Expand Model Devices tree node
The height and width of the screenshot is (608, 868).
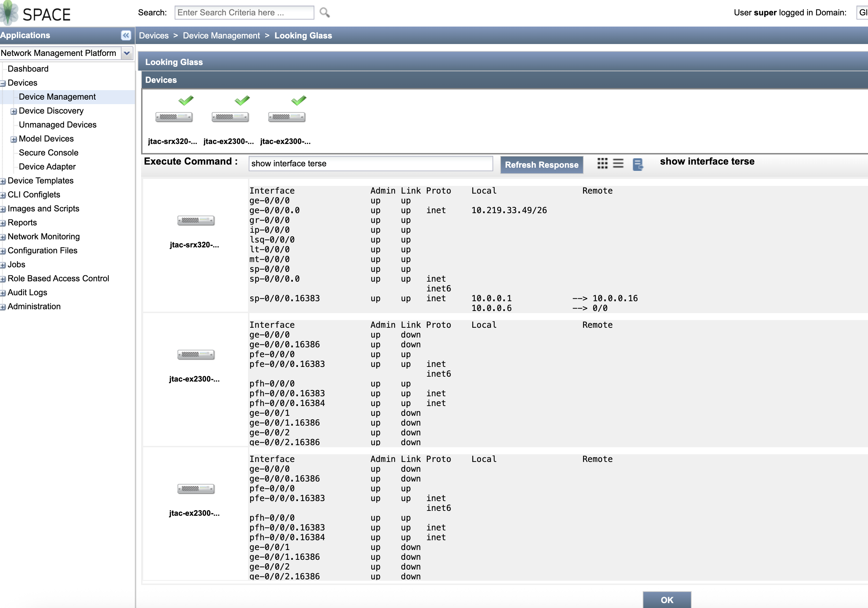[14, 139]
